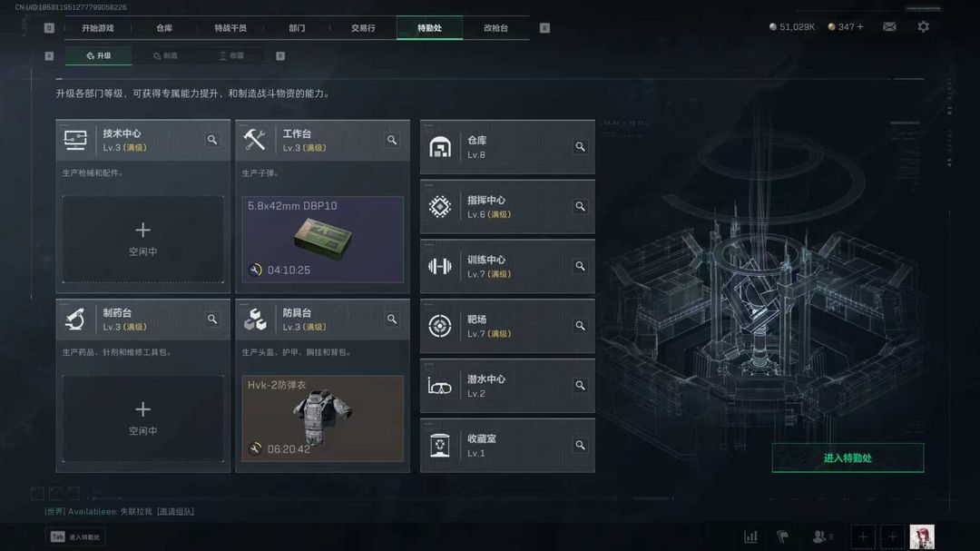Screen dimensions: 980x551
Task: Open the 5.8x42mm DBP10 production item
Action: (x=322, y=239)
